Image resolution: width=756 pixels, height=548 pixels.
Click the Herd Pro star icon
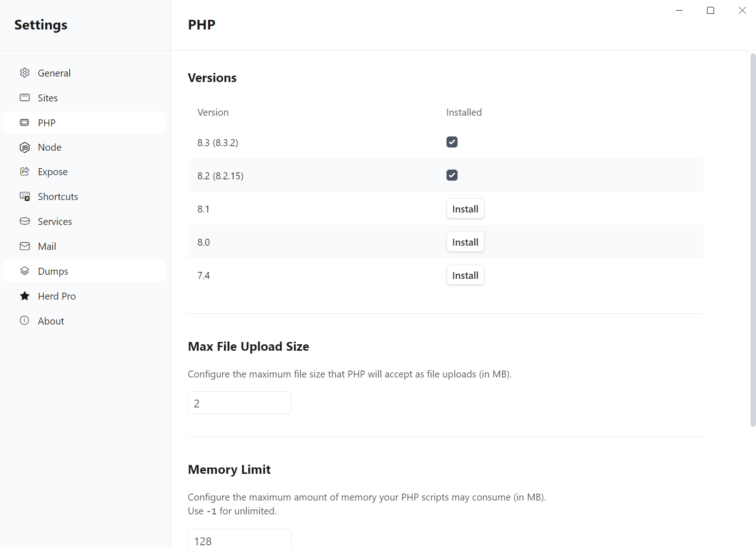point(24,296)
